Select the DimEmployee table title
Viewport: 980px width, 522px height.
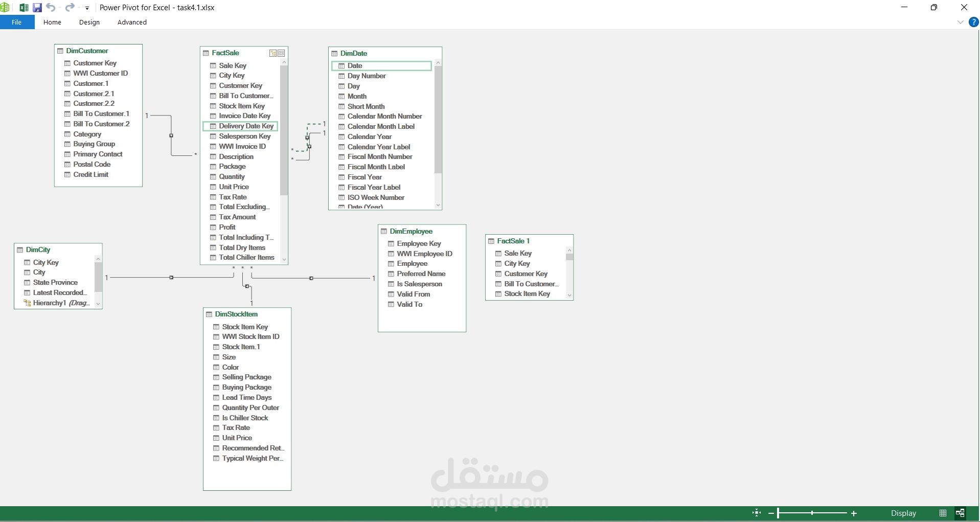411,232
